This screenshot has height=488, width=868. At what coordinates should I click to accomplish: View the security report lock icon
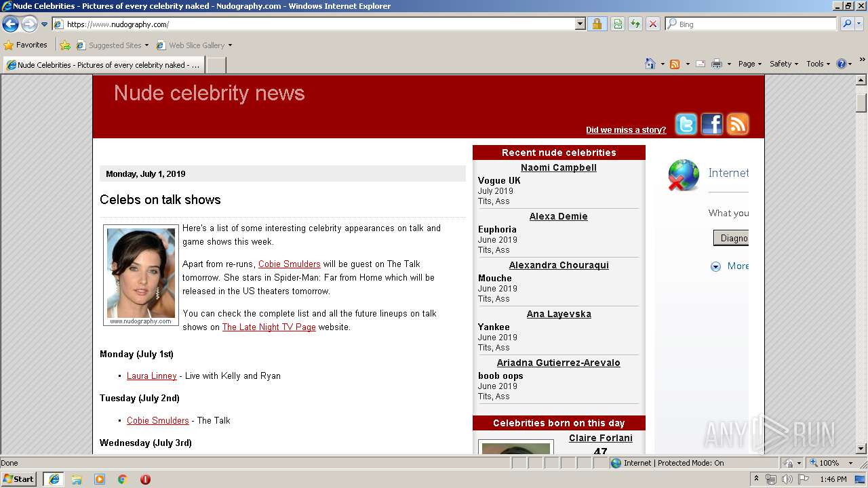[597, 24]
